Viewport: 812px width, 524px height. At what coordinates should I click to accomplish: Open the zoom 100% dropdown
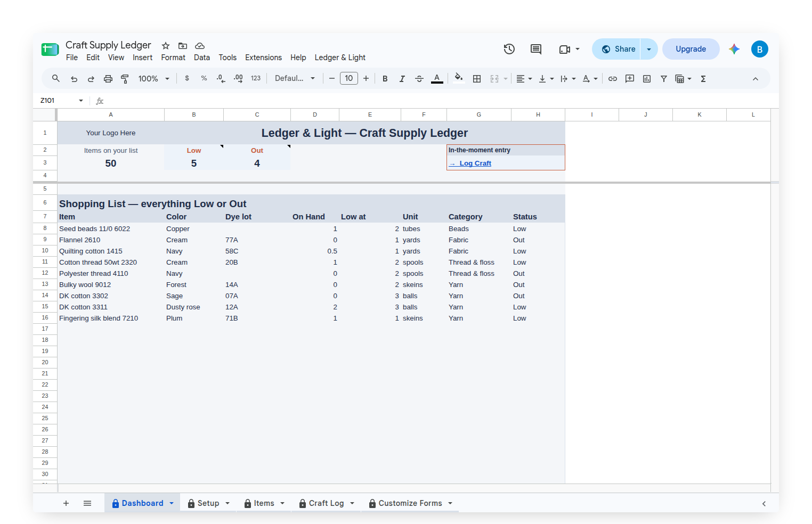153,79
